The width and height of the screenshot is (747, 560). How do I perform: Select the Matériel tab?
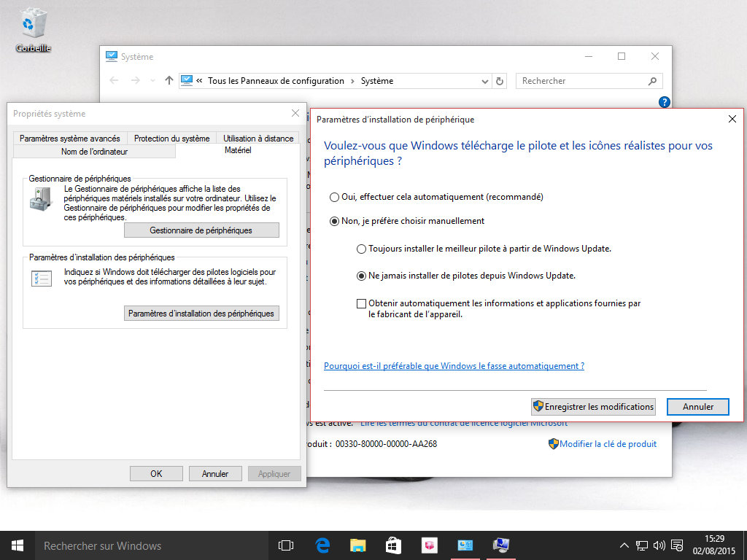point(238,150)
